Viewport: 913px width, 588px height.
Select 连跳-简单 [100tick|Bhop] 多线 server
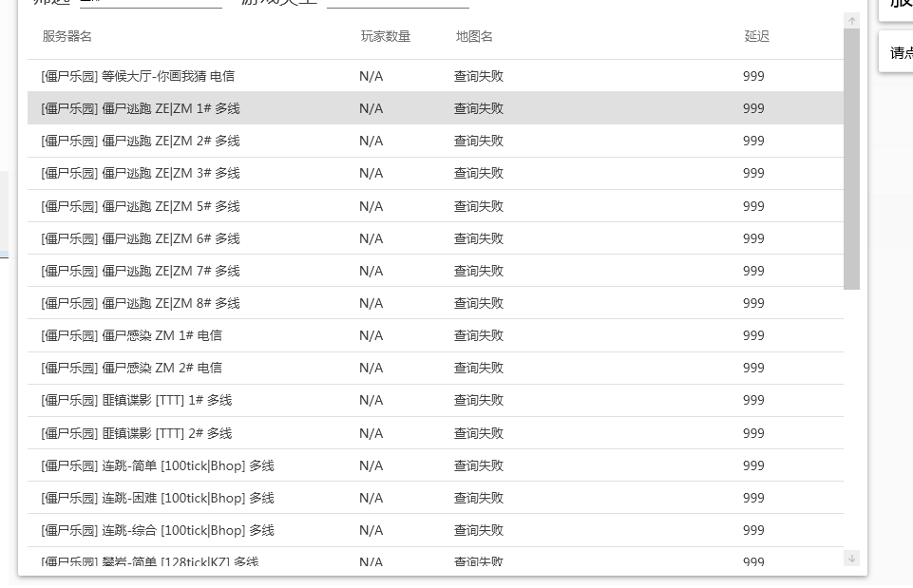pyautogui.click(x=158, y=465)
